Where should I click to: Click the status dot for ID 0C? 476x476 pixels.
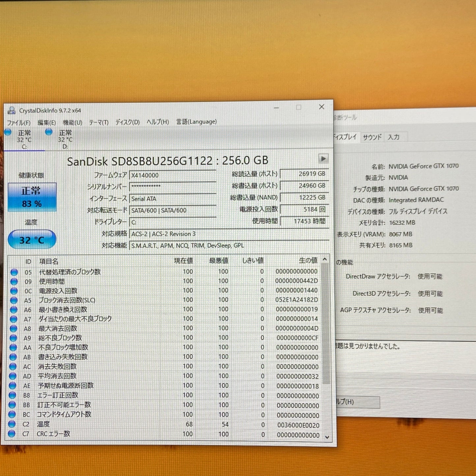click(x=14, y=291)
